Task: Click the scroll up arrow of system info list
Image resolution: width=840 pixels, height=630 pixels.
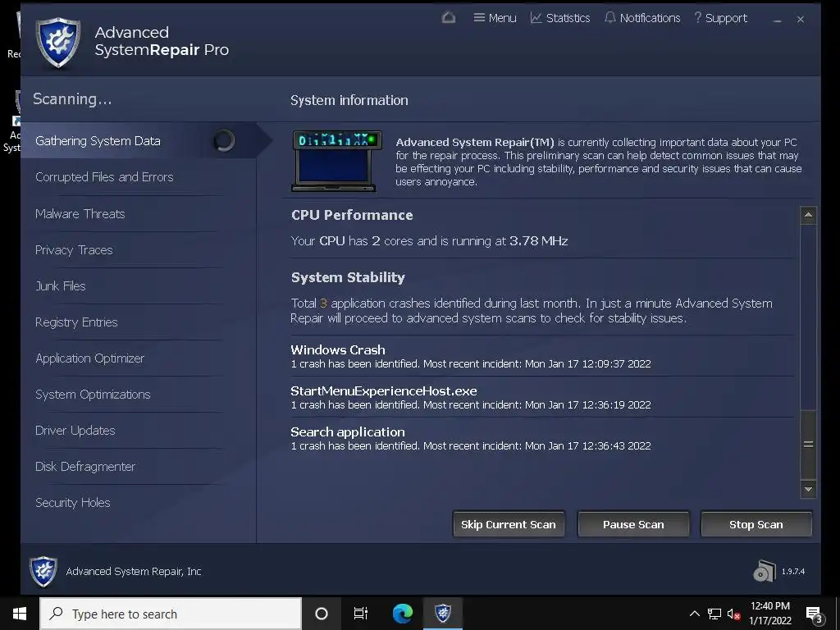Action: pyautogui.click(x=808, y=216)
